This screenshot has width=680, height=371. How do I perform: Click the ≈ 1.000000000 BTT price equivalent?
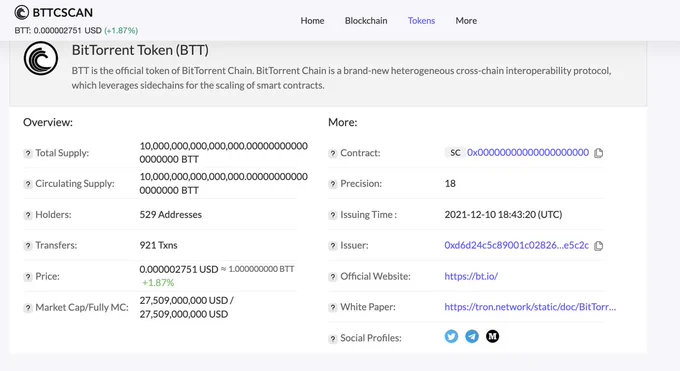(258, 269)
